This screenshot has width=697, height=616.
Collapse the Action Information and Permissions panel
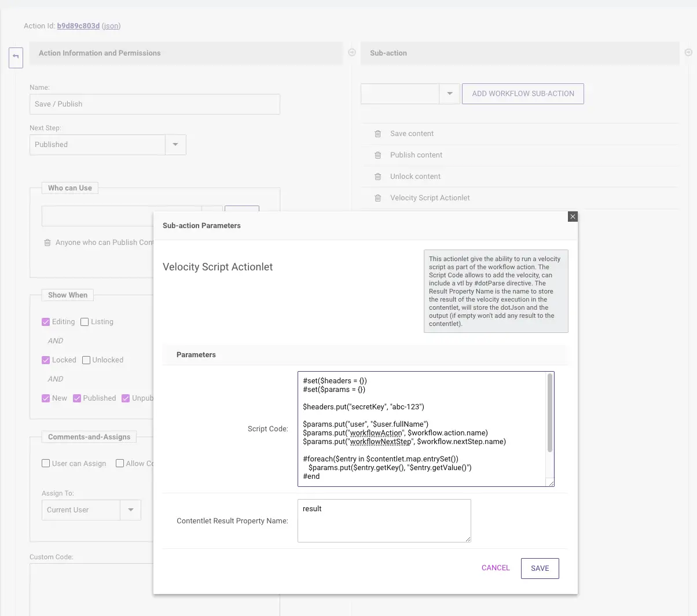click(x=351, y=53)
